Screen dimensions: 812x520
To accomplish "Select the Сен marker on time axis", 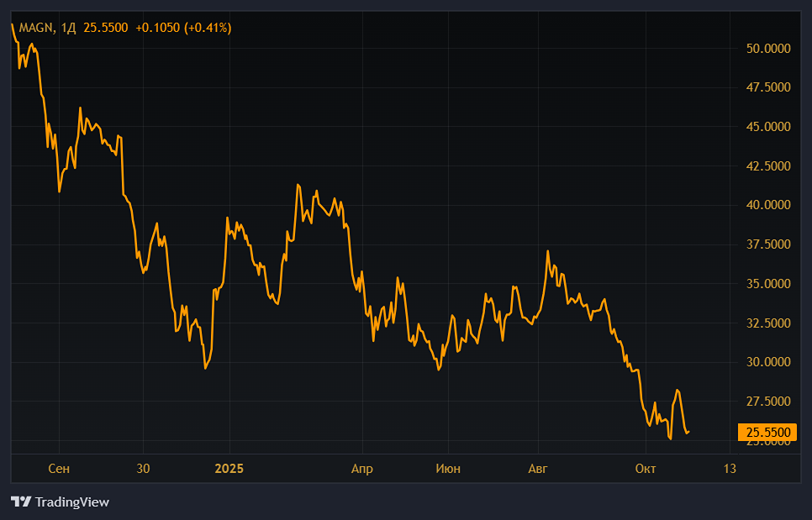I will (59, 469).
